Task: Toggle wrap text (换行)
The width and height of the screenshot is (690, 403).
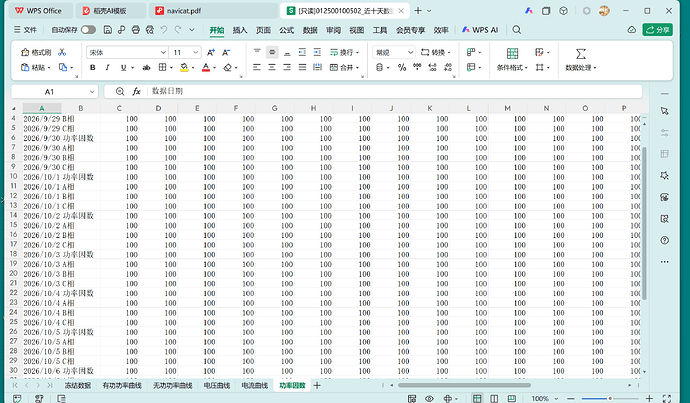Action: tap(344, 52)
